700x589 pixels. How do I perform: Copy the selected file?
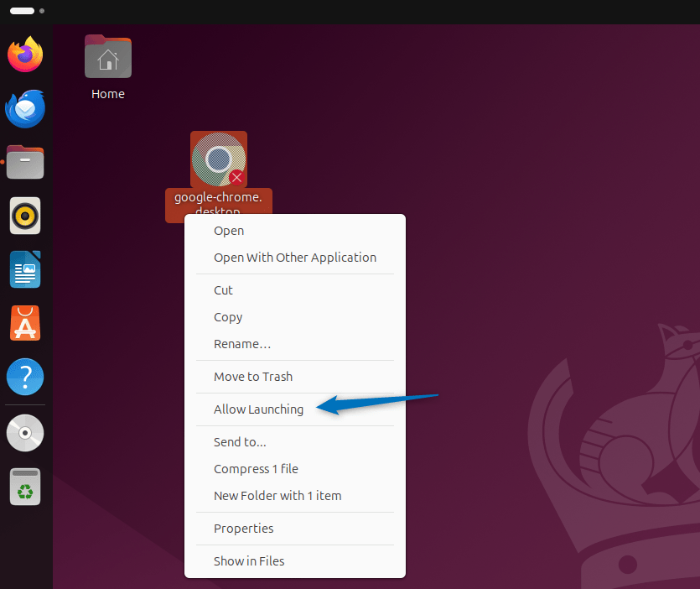point(228,316)
